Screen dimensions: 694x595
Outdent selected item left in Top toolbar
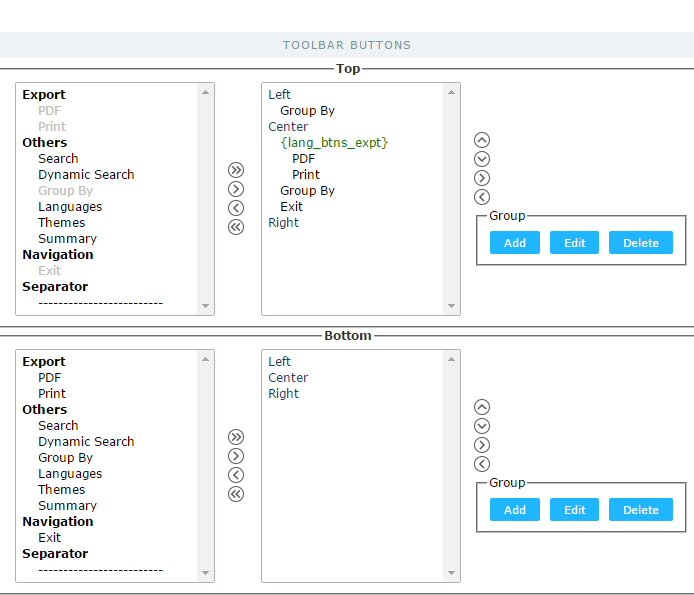(x=482, y=197)
